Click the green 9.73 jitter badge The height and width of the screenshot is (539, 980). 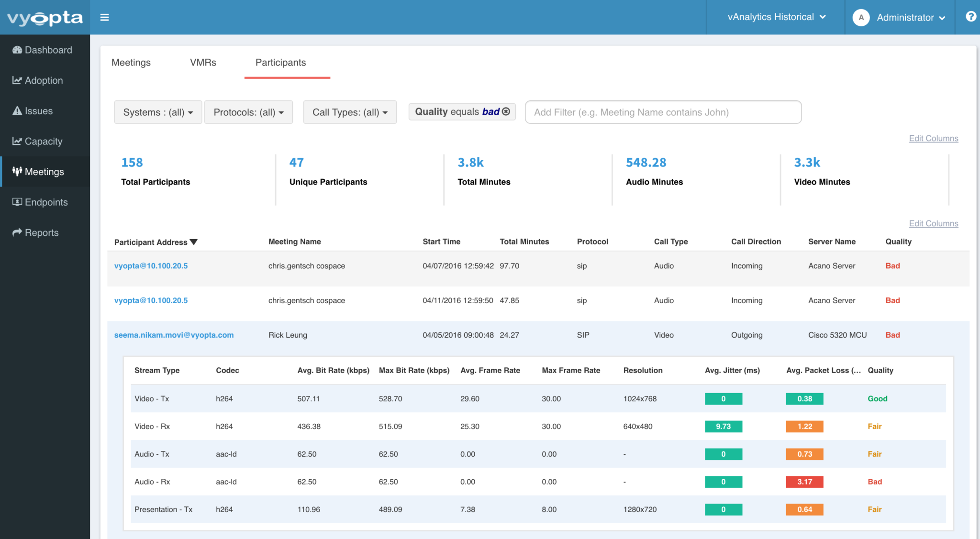click(723, 427)
